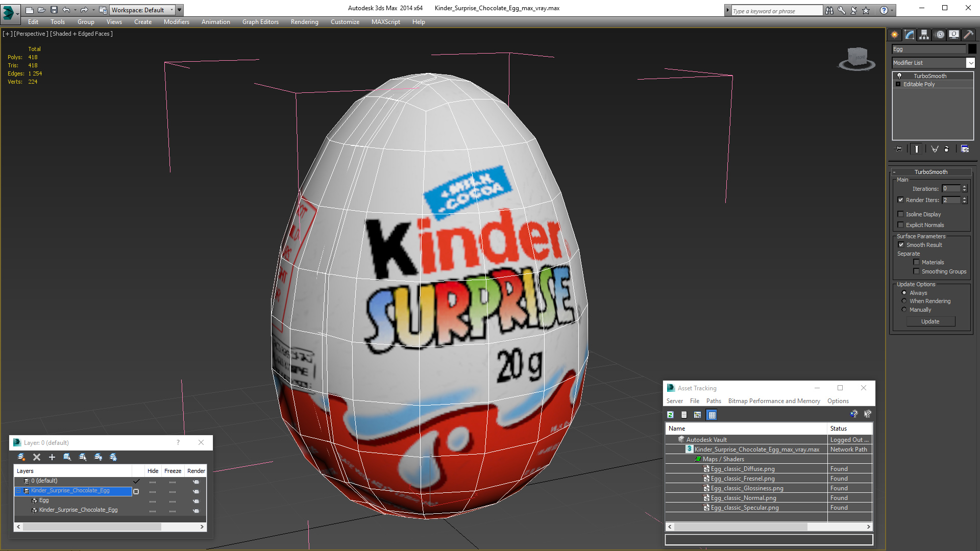This screenshot has height=551, width=980.
Task: Click Freeze/Unfreeze All Layers icon
Action: point(113,457)
